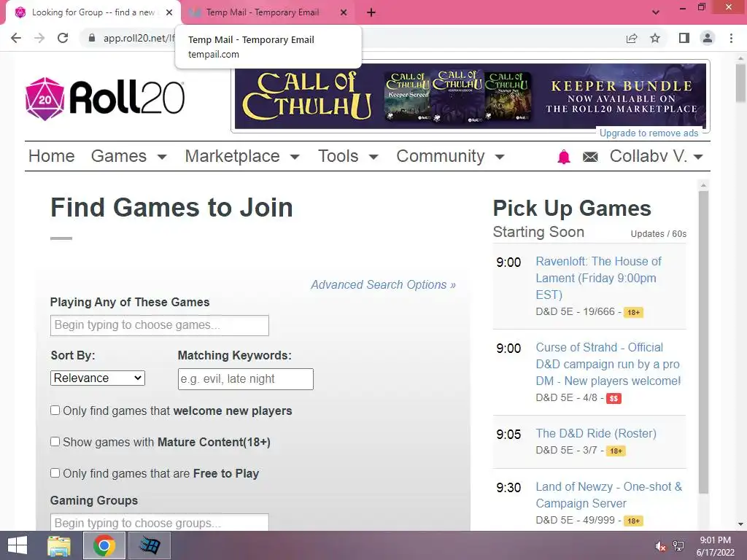Open the Collabv V. account dropdown
Viewport: 747px width, 560px height.
pyautogui.click(x=657, y=156)
